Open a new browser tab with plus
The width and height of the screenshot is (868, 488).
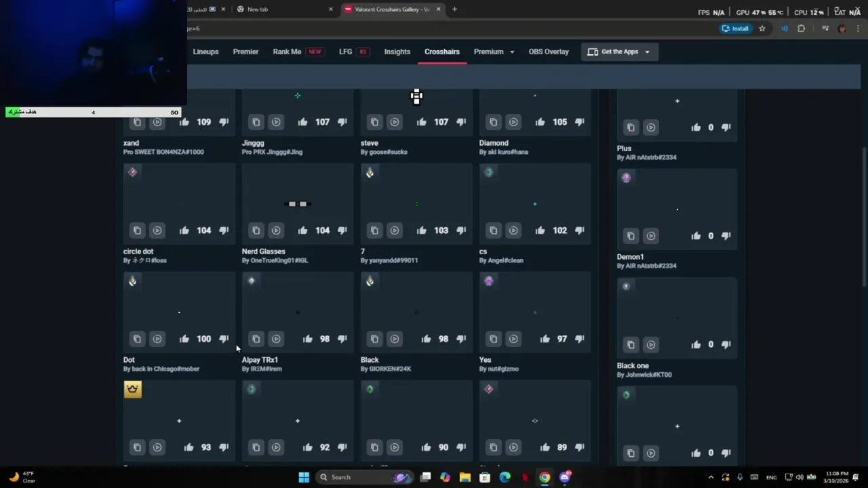pos(454,9)
